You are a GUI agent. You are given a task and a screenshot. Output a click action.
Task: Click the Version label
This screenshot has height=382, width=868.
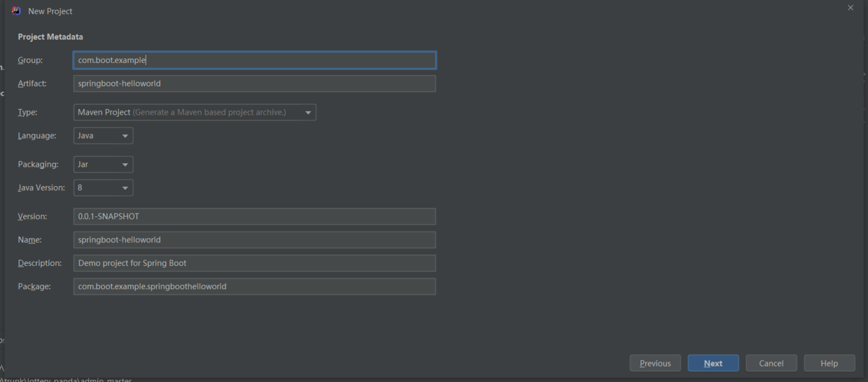coord(32,216)
